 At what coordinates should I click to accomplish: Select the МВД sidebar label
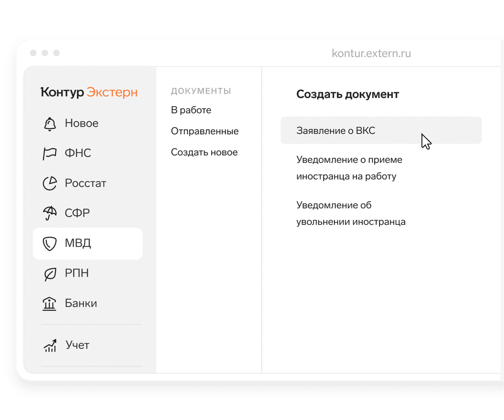click(78, 243)
